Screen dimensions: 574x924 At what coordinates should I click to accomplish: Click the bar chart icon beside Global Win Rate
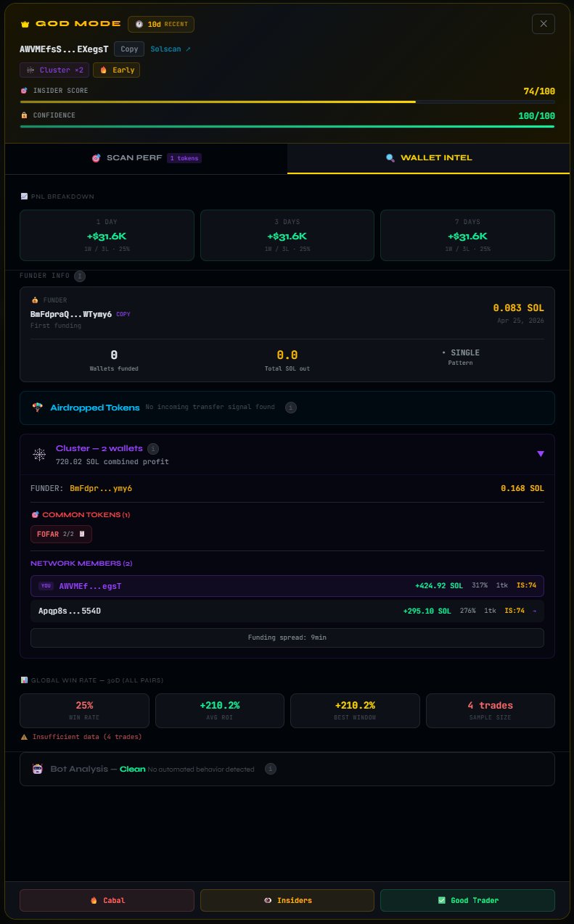click(24, 680)
